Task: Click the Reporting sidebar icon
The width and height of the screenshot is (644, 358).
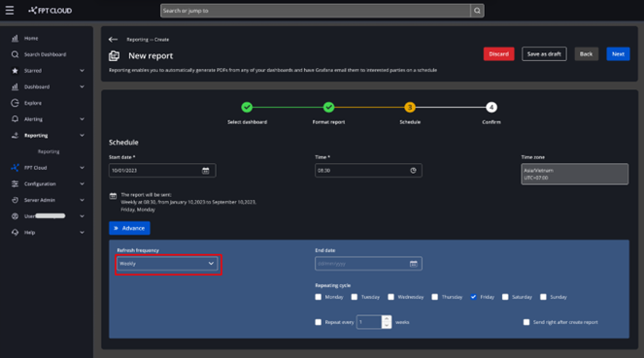Action: 15,135
